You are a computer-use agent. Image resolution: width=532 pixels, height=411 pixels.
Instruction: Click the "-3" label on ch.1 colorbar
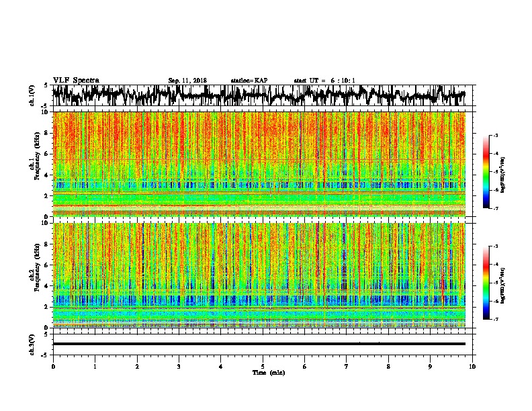(495, 136)
